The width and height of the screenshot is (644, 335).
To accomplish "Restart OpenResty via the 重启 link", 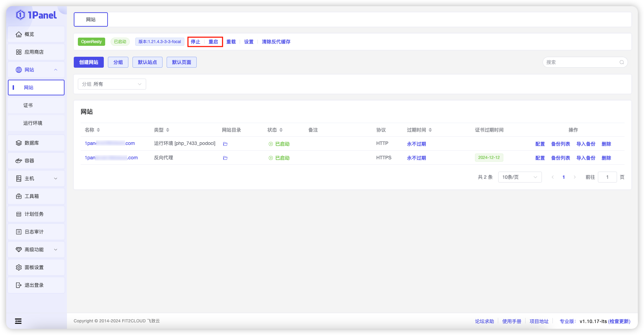I will [x=213, y=41].
